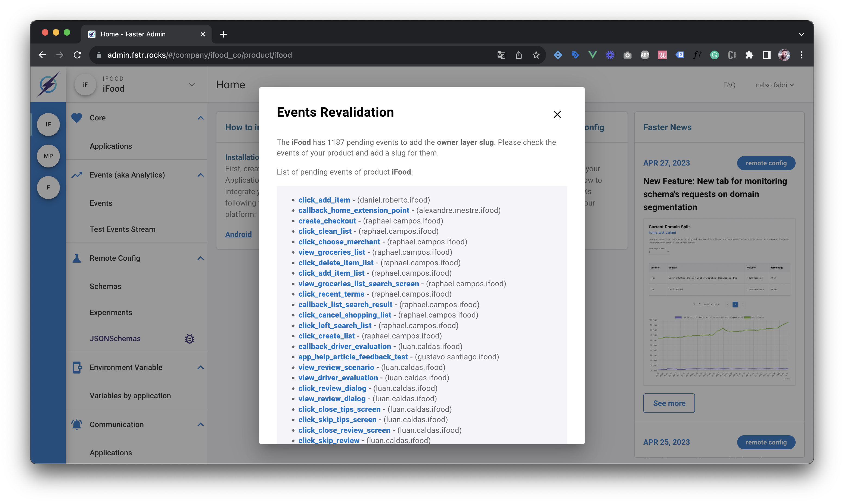844x504 pixels.
Task: Close the Events Revalidation dialog
Action: point(557,114)
